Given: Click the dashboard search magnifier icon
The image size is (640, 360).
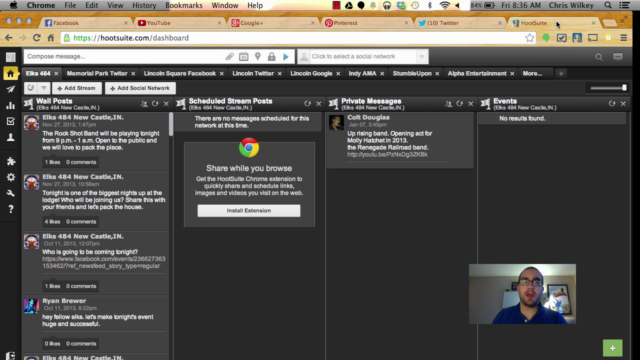Looking at the screenshot, I should coord(599,57).
